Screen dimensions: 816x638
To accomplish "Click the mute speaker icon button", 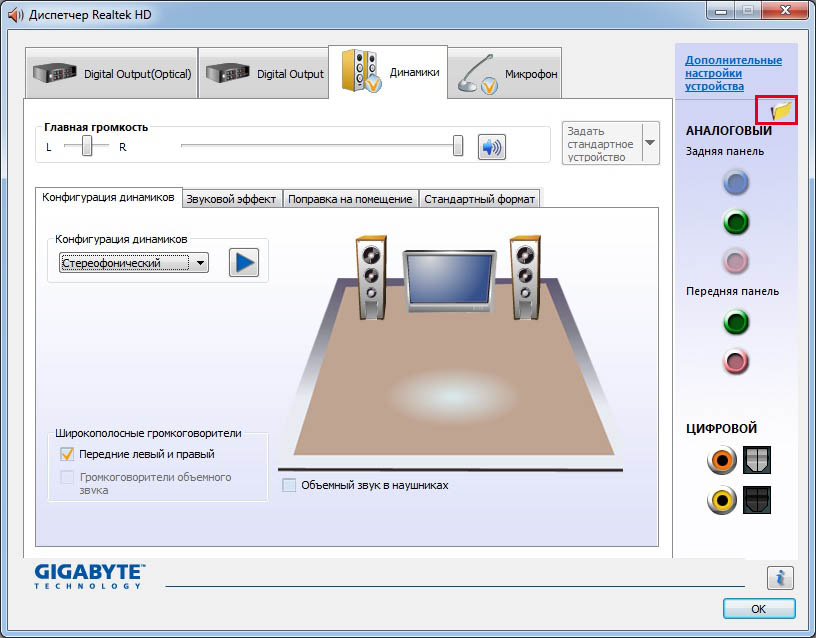I will pos(491,147).
